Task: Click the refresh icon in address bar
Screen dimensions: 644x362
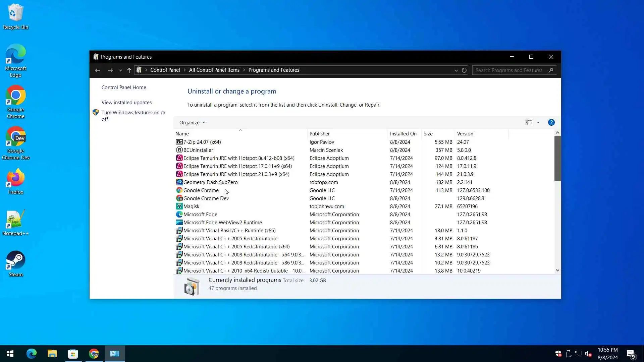Action: [x=464, y=70]
